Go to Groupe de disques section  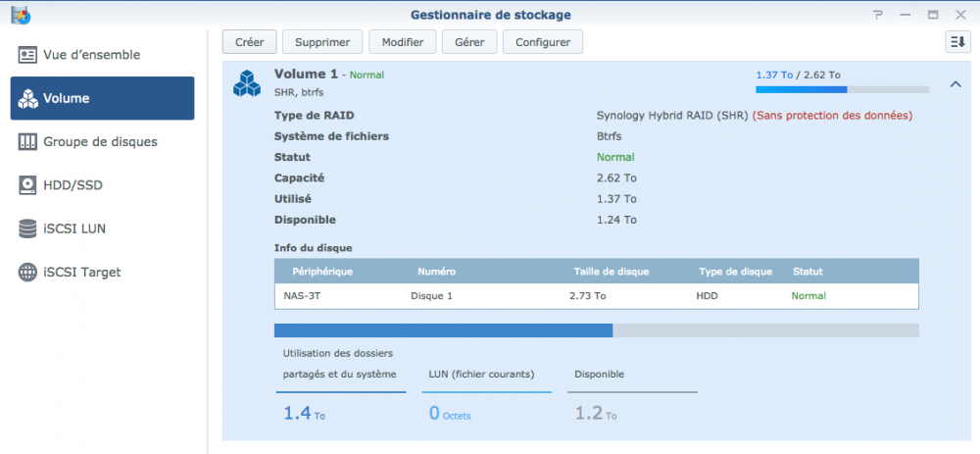point(103,142)
